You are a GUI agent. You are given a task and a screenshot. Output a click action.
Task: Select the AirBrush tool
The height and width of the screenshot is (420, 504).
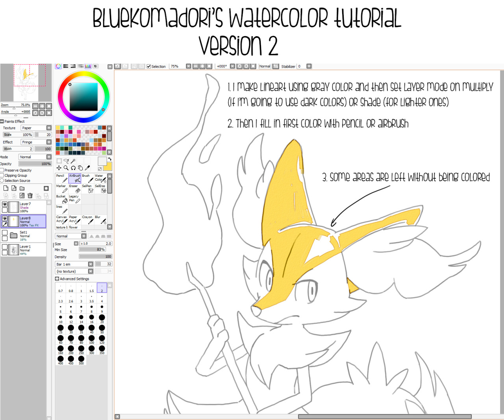(74, 178)
